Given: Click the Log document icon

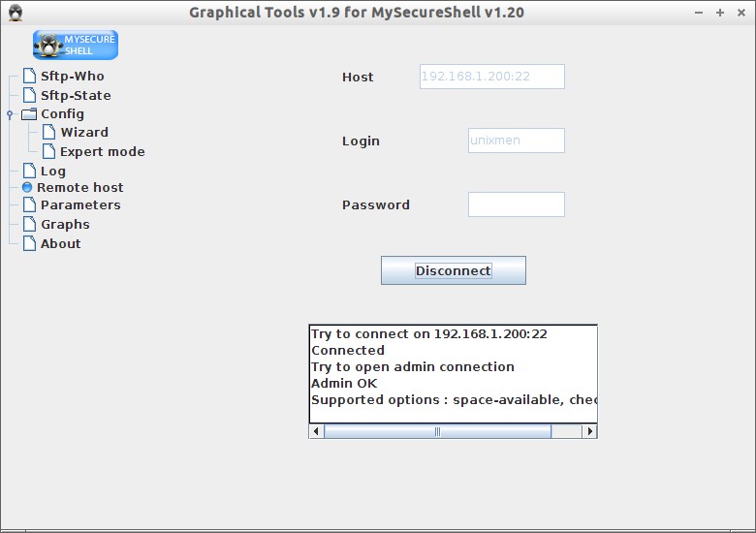Looking at the screenshot, I should tap(30, 171).
